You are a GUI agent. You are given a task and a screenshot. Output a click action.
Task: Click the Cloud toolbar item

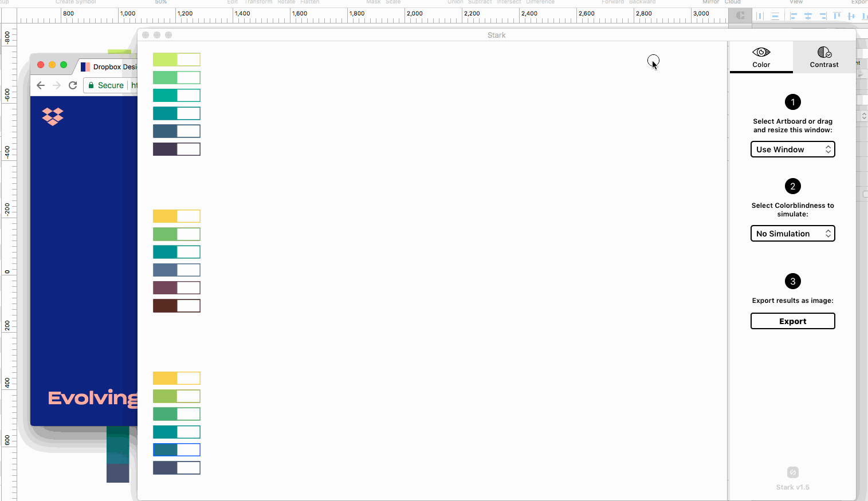click(733, 2)
